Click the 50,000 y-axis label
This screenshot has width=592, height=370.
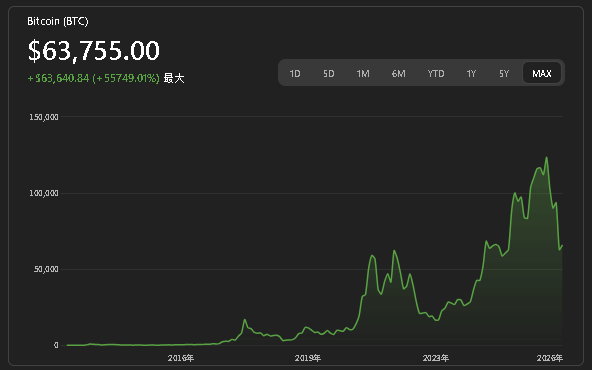coord(46,269)
